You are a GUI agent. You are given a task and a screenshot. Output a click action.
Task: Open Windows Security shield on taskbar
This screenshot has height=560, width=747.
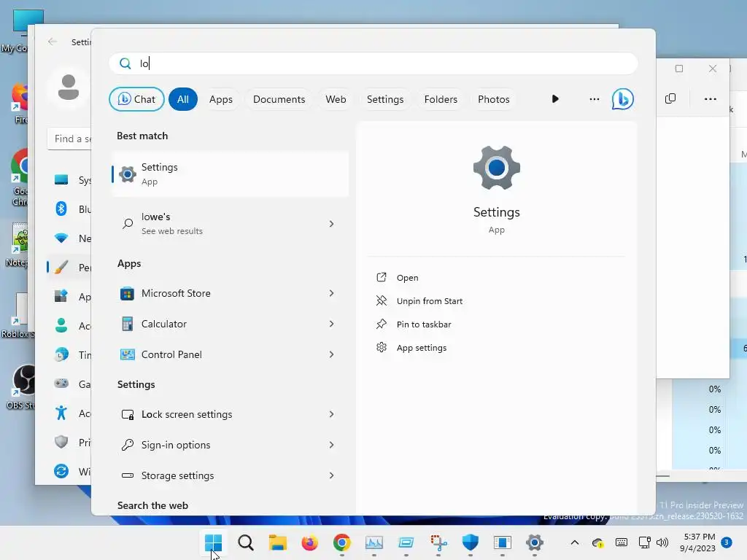click(x=471, y=542)
